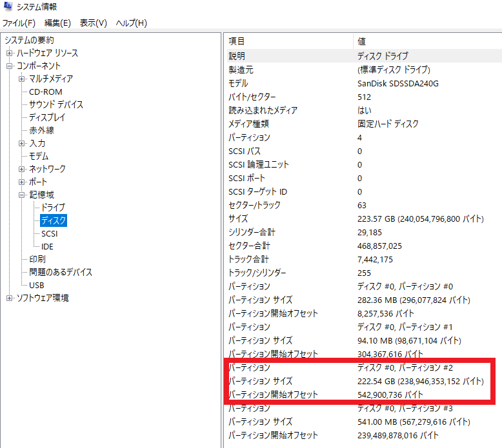Screen dimensions: 502x448
Task: Expand the ソフトウェア環境 tree node
Action: point(10,298)
